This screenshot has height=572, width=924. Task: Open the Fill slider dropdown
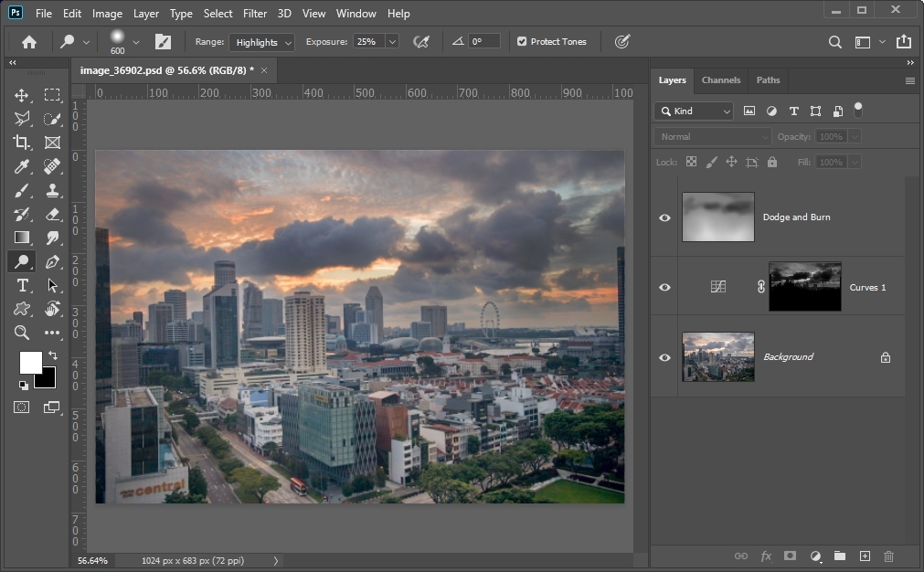(x=855, y=162)
